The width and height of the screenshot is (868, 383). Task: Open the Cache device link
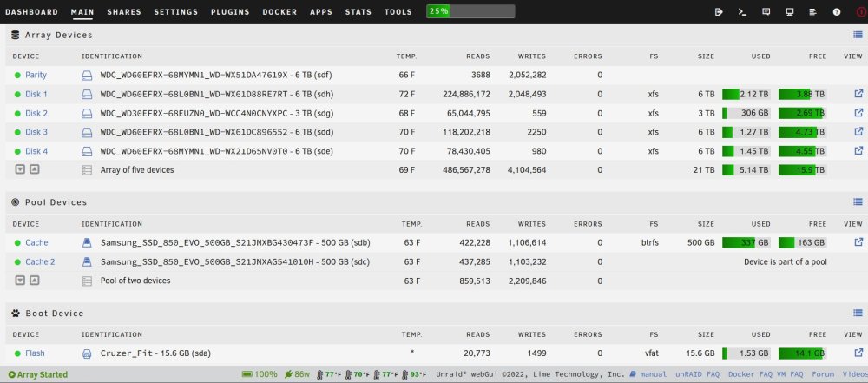[x=36, y=243]
